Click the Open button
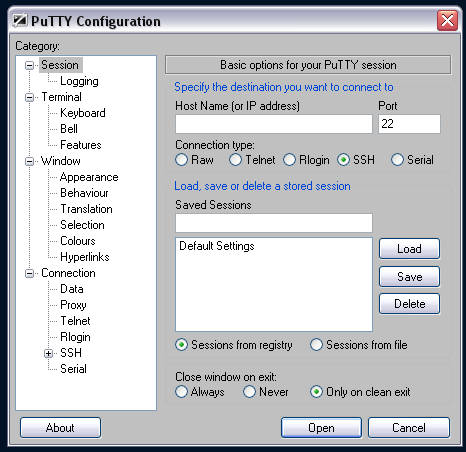The height and width of the screenshot is (452, 466). pos(321,428)
